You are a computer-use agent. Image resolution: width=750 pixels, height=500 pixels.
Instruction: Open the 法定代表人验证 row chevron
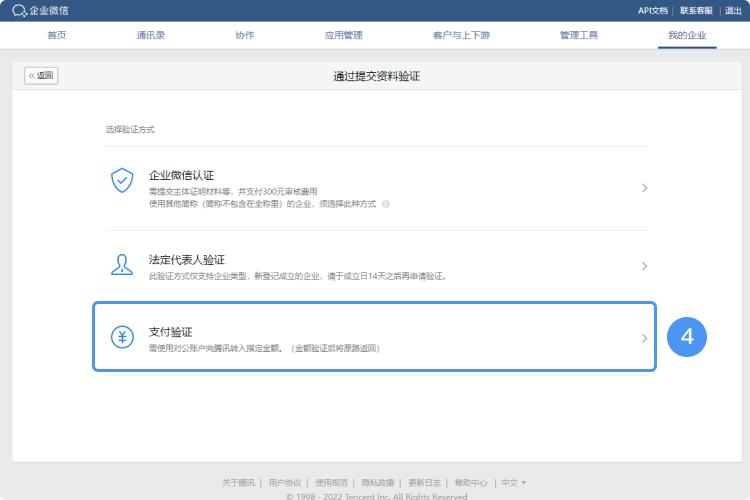click(644, 266)
